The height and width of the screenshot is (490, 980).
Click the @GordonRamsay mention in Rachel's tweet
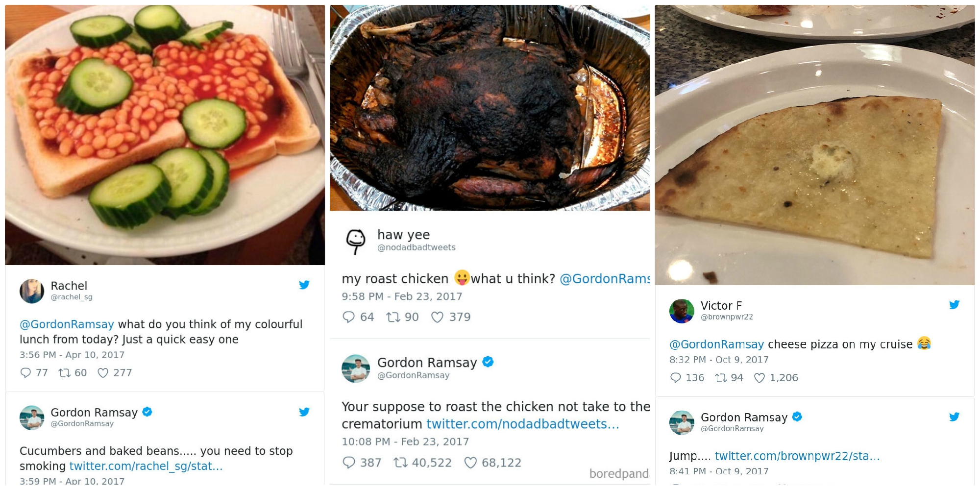67,324
